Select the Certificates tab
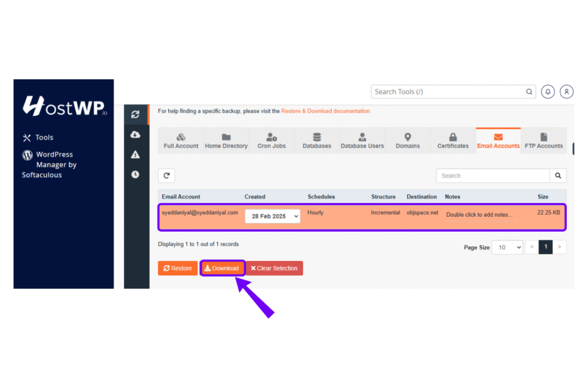 (x=453, y=141)
